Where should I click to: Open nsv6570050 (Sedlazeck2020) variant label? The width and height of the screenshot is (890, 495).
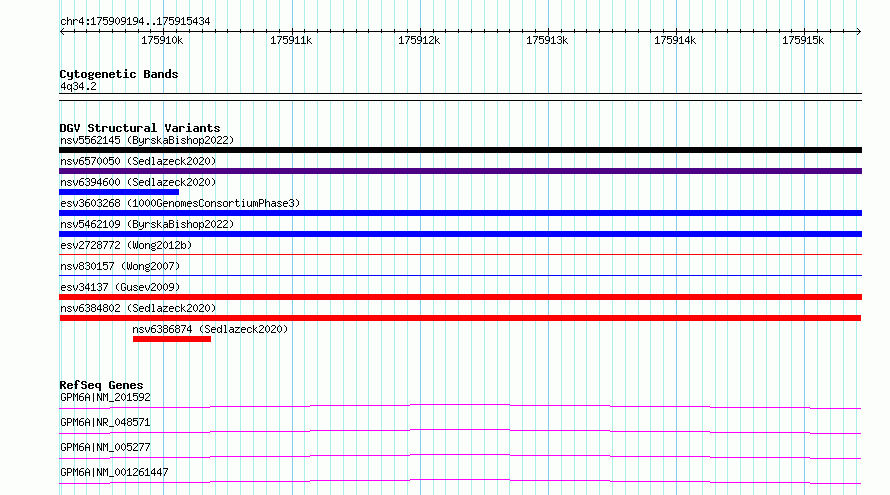click(x=138, y=161)
